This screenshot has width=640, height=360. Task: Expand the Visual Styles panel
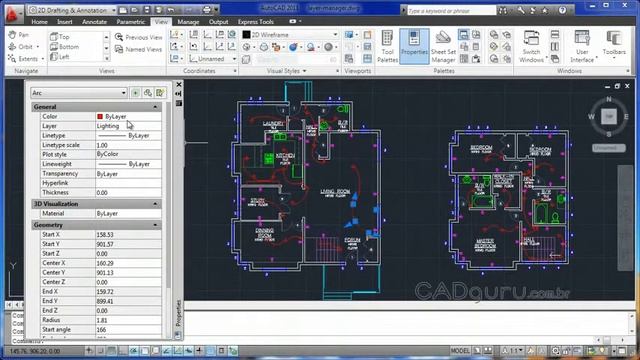pyautogui.click(x=287, y=71)
